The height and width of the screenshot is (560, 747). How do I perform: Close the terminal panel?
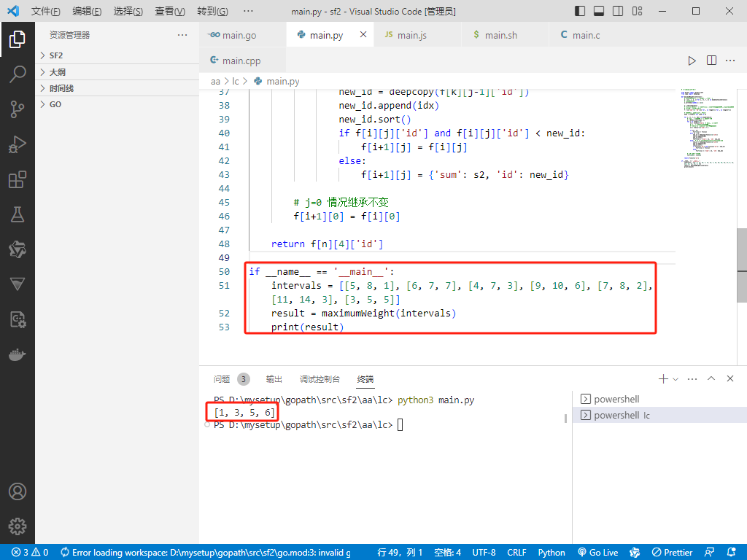click(729, 378)
